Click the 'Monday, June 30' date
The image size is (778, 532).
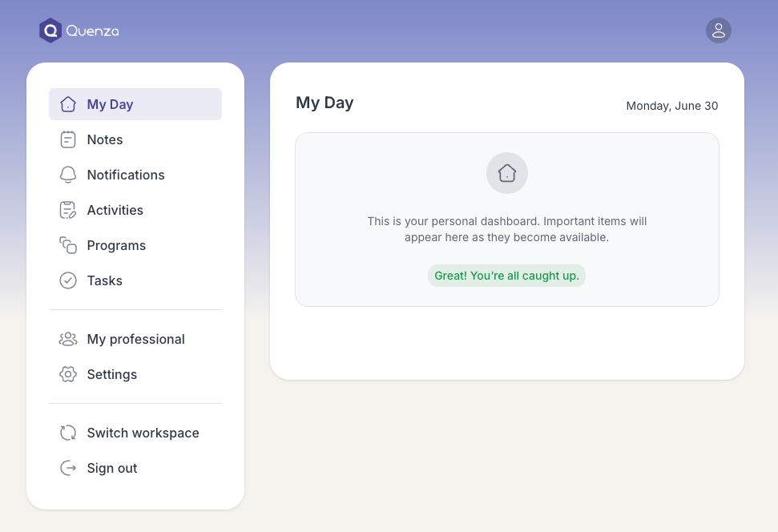tap(671, 106)
